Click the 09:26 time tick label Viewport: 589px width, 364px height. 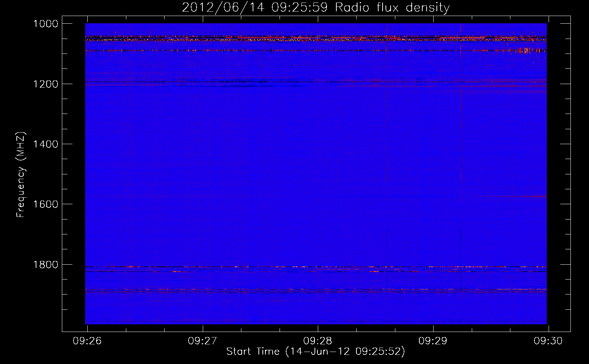point(87,341)
